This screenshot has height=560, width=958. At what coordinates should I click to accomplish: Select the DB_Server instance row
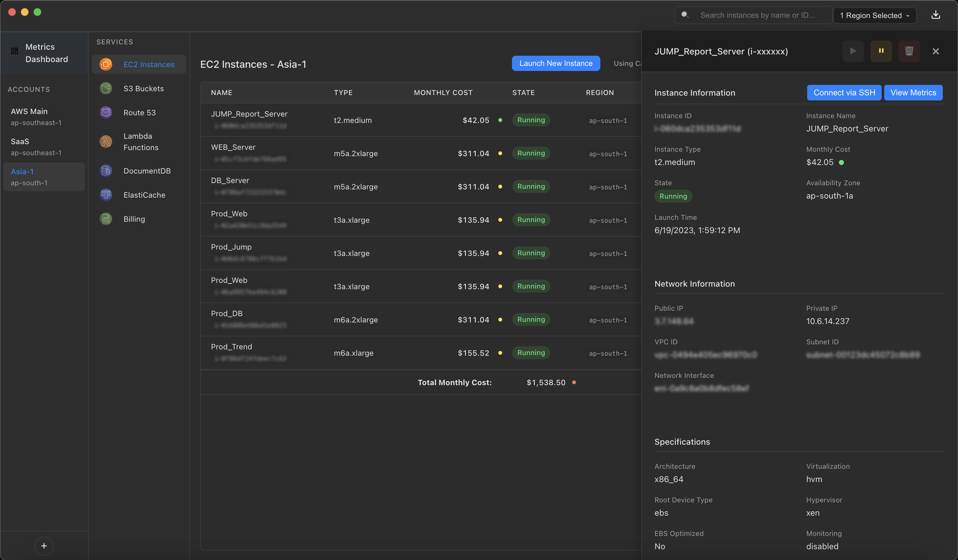421,186
